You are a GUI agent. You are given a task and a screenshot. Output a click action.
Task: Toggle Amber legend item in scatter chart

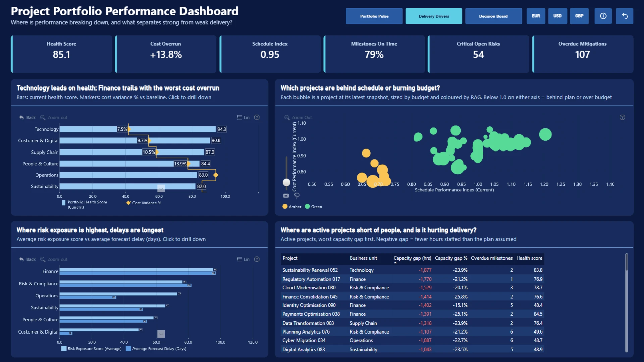click(x=292, y=207)
